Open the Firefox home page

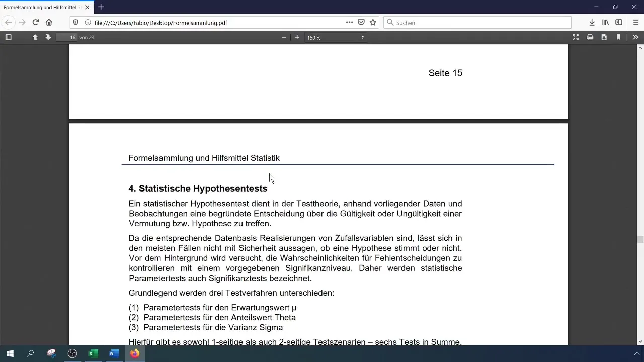coord(49,22)
